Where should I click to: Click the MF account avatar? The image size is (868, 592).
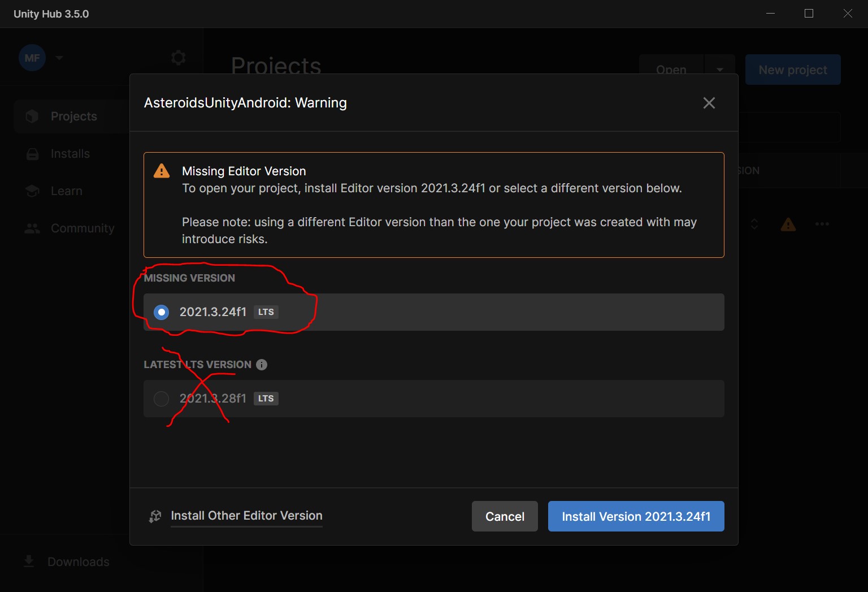[x=32, y=58]
